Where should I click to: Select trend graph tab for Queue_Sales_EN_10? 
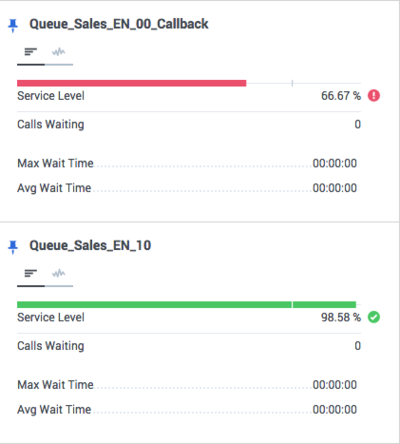coord(59,274)
